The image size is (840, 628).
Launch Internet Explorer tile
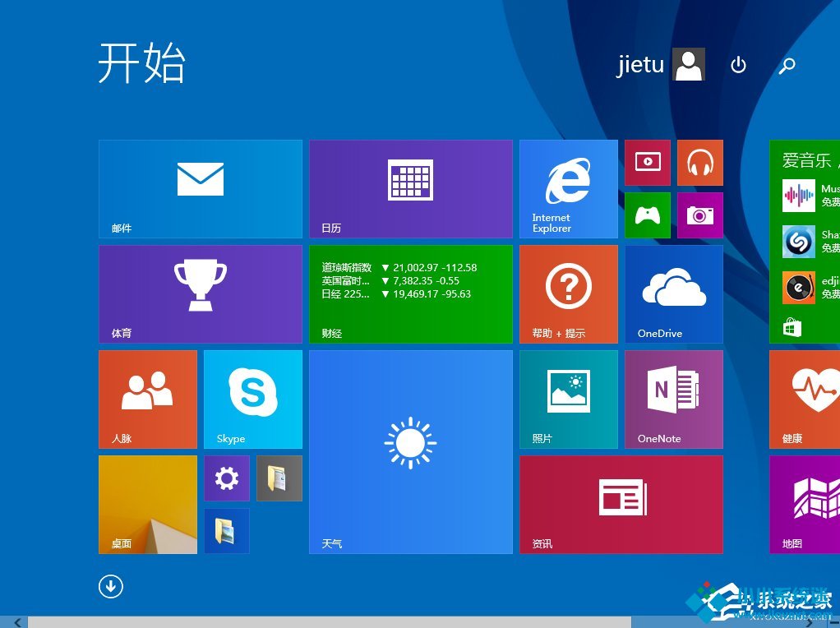pyautogui.click(x=569, y=188)
